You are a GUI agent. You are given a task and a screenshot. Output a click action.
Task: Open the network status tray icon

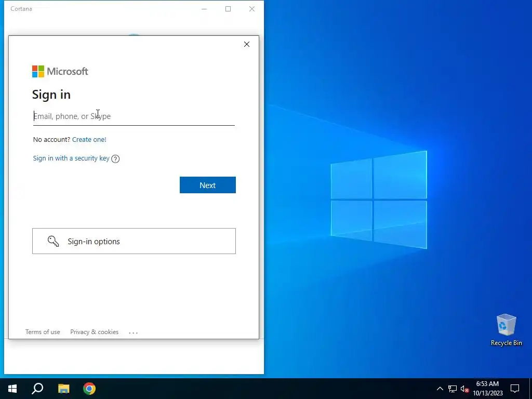tap(453, 389)
